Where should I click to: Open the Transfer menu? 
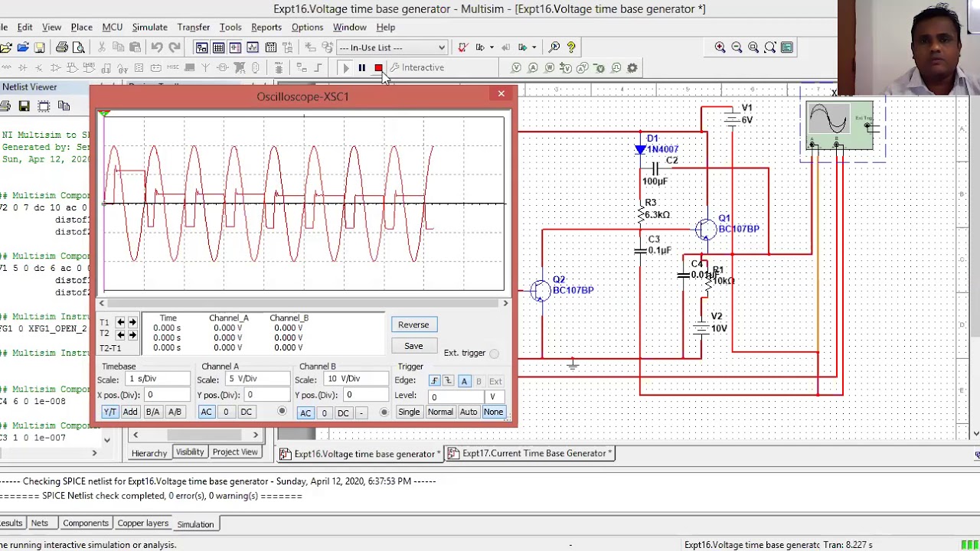193,27
